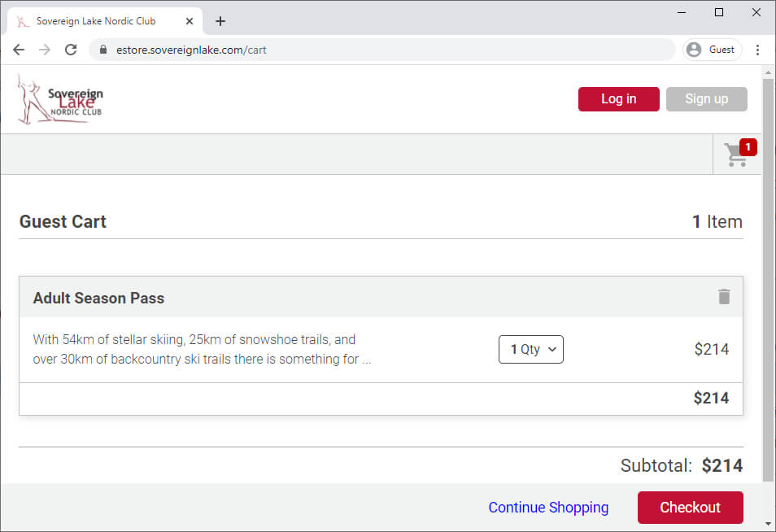776x532 pixels.
Task: Close the Sovereign Lake Nordic Club tab
Action: (190, 21)
